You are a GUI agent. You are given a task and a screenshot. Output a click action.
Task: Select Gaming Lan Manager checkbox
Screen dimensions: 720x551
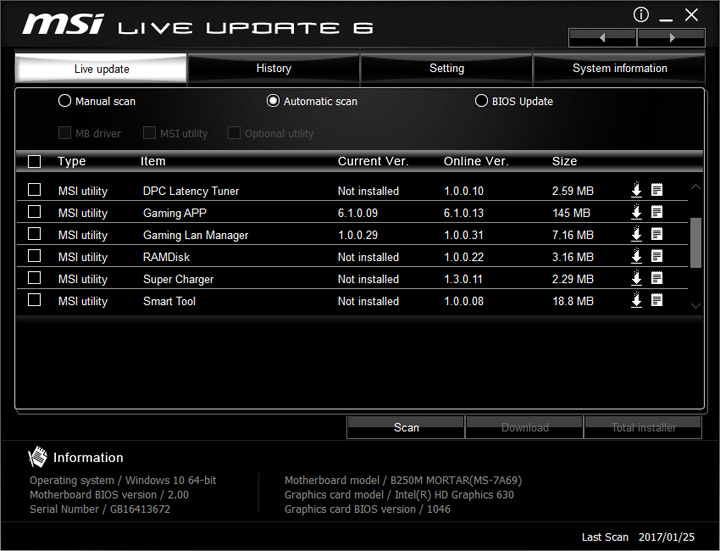(x=34, y=234)
